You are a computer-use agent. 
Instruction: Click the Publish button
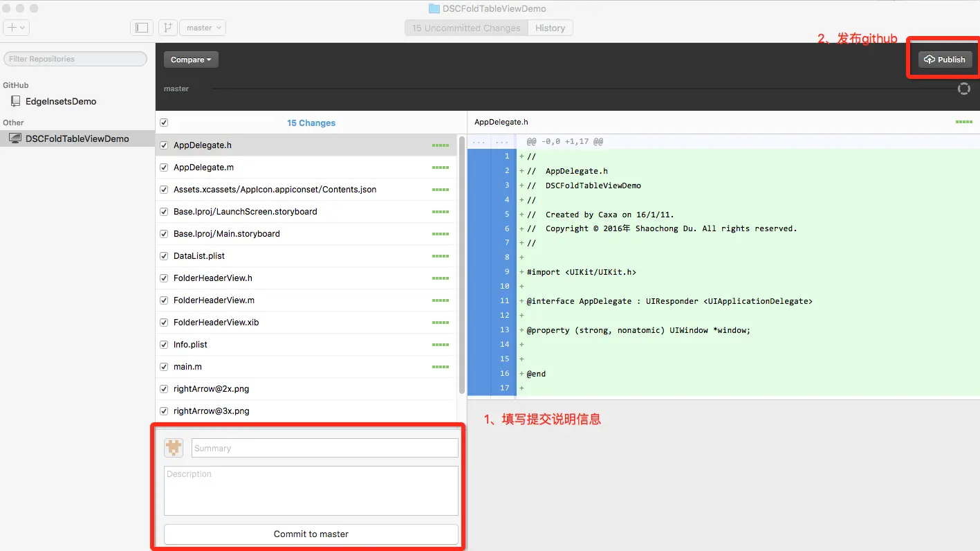945,60
